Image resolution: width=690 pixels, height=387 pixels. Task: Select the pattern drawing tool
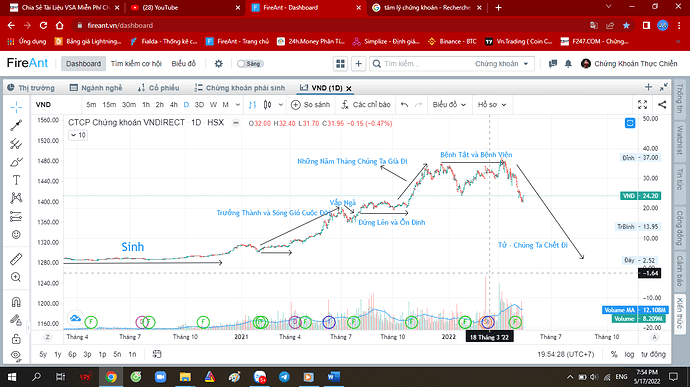tap(16, 198)
